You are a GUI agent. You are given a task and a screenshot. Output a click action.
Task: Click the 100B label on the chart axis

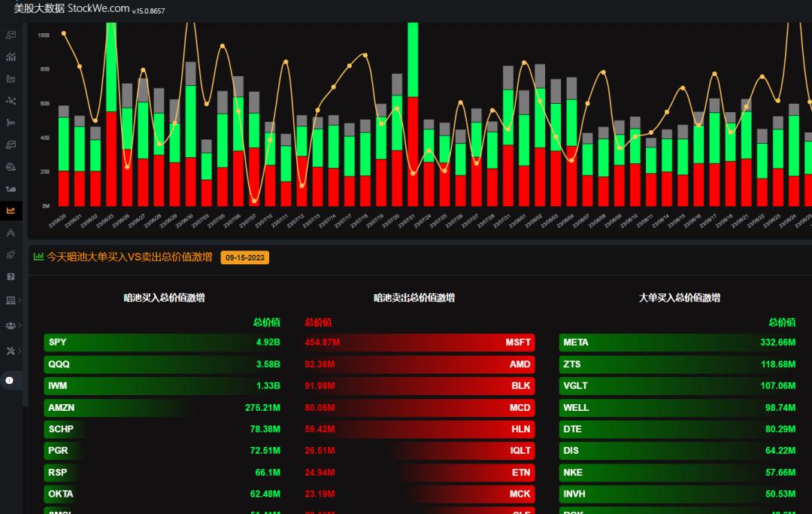(44, 35)
